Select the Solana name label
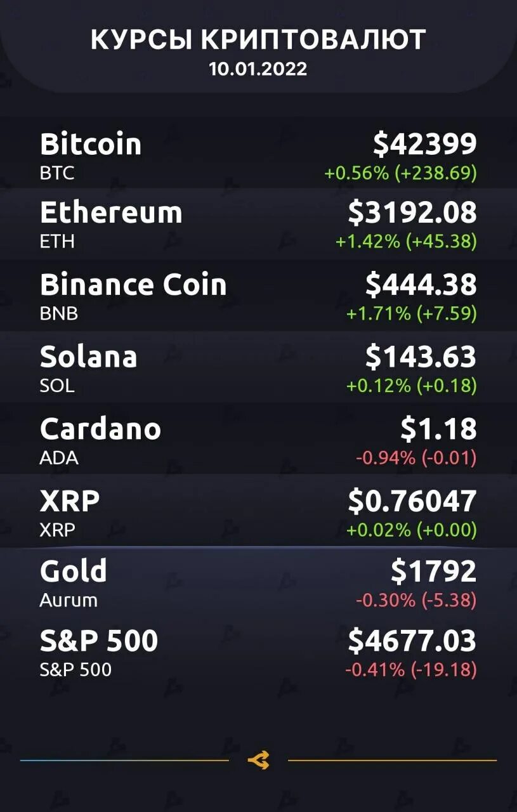Viewport: 517px width, 812px height. coord(89,357)
